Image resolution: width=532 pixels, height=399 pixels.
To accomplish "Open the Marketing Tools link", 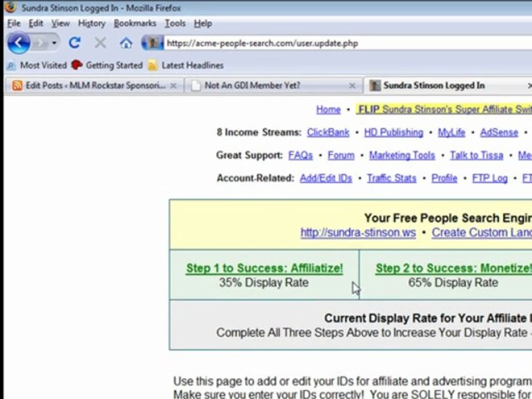I will (402, 155).
